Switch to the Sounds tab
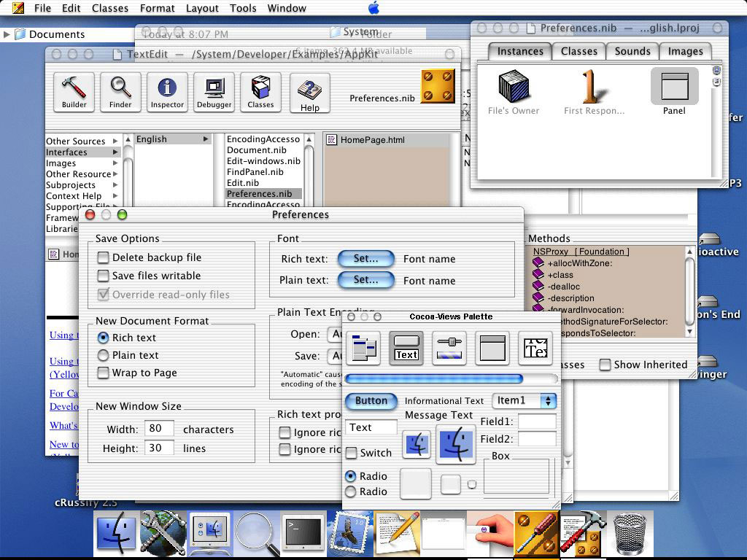 click(x=632, y=52)
